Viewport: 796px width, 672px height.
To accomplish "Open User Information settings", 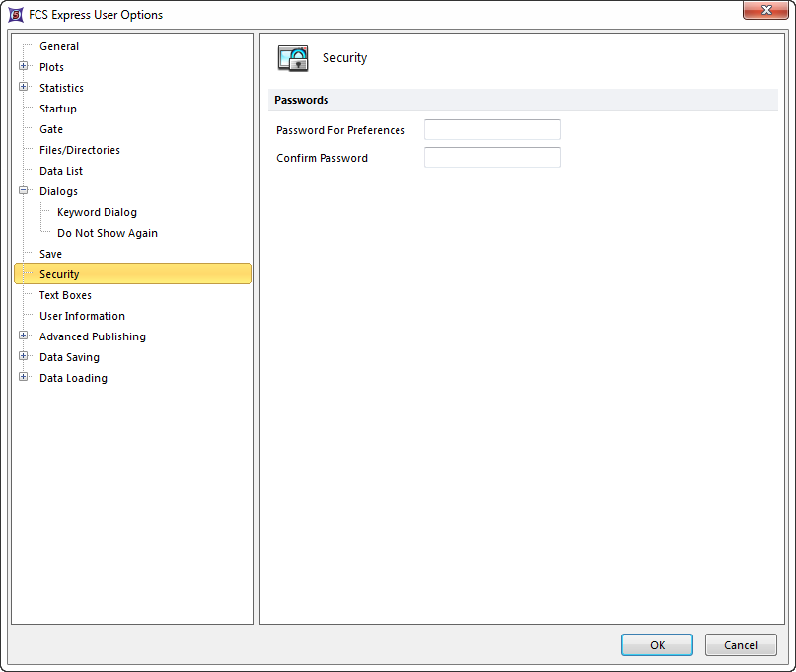I will click(x=82, y=316).
